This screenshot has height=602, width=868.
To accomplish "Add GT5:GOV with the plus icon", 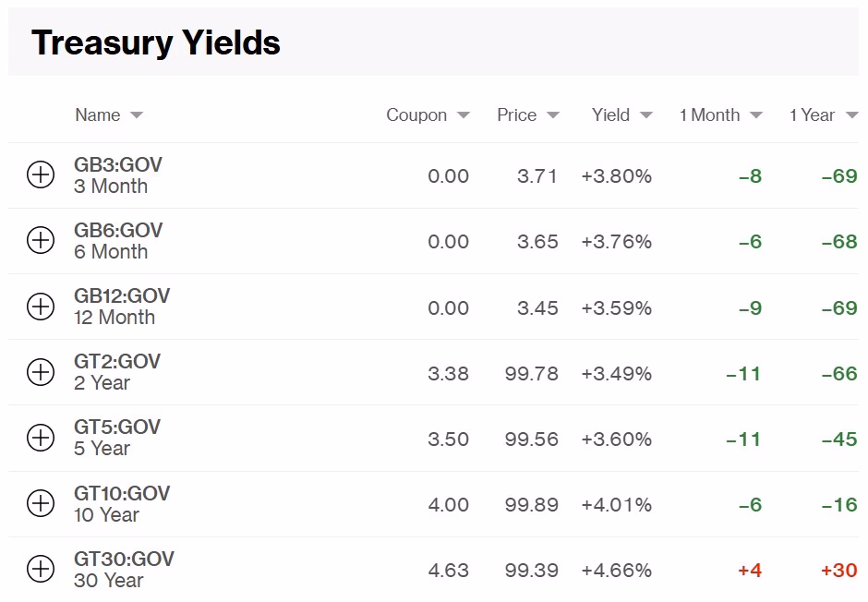I will click(x=41, y=438).
